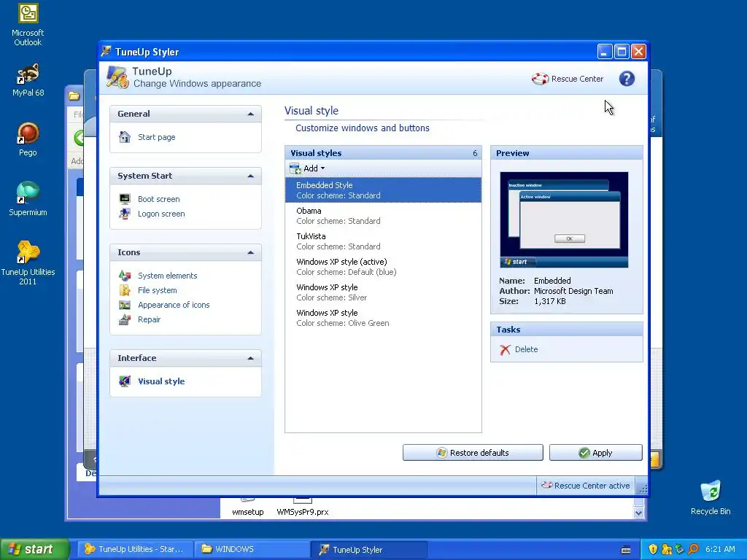Viewport: 747px width, 560px height.
Task: Select Windows XP style Silver scheme
Action: tap(383, 292)
